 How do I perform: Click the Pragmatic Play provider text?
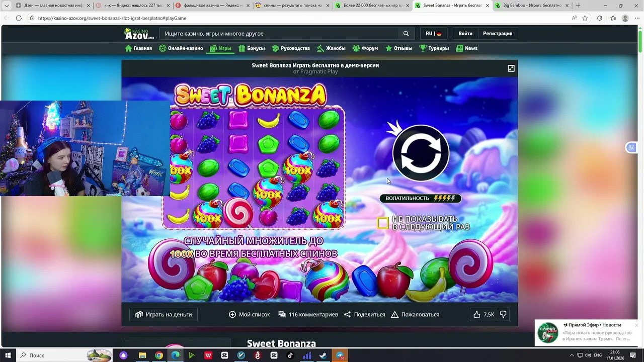(319, 71)
